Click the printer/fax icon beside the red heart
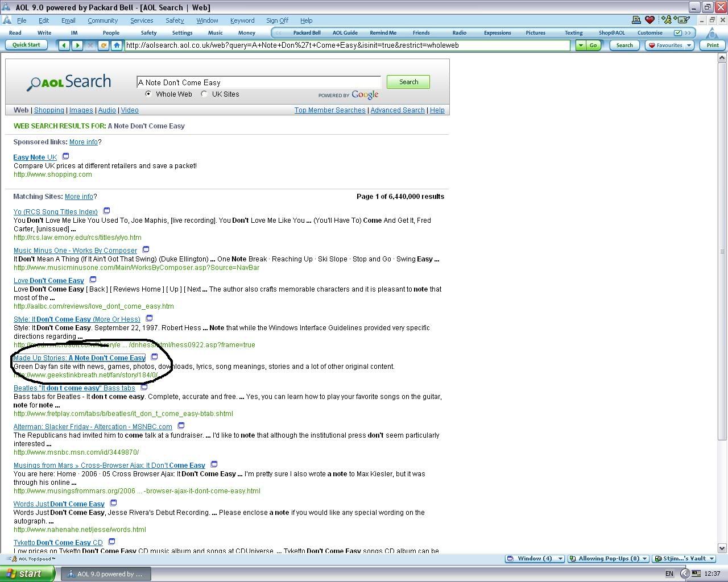Viewport: 728px width, 582px height. [x=636, y=20]
